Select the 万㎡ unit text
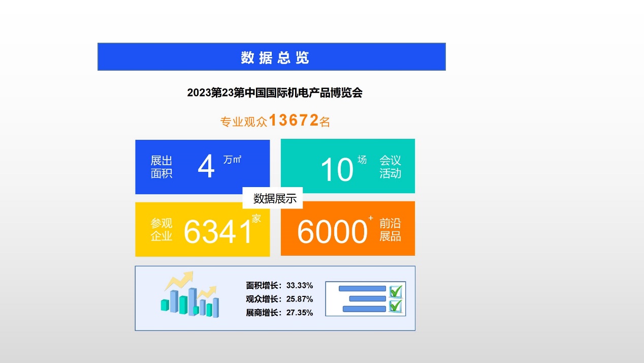Viewport: 644px width, 363px height. click(232, 160)
